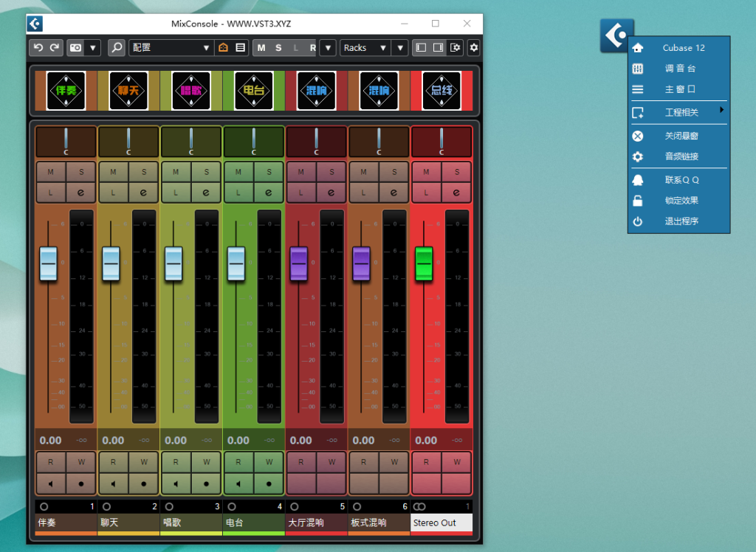The width and height of the screenshot is (756, 552).
Task: Click the arrow right of Racks selector
Action: [x=399, y=48]
